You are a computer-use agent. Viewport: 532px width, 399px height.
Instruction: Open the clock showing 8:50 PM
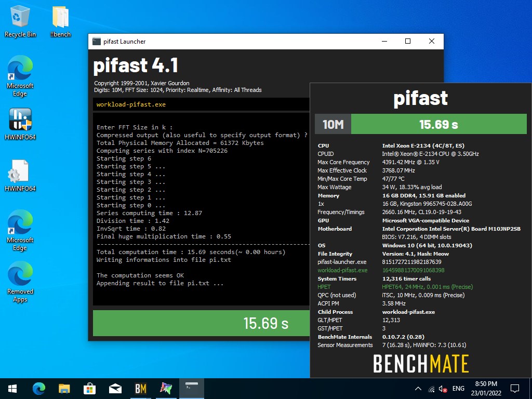(x=486, y=389)
